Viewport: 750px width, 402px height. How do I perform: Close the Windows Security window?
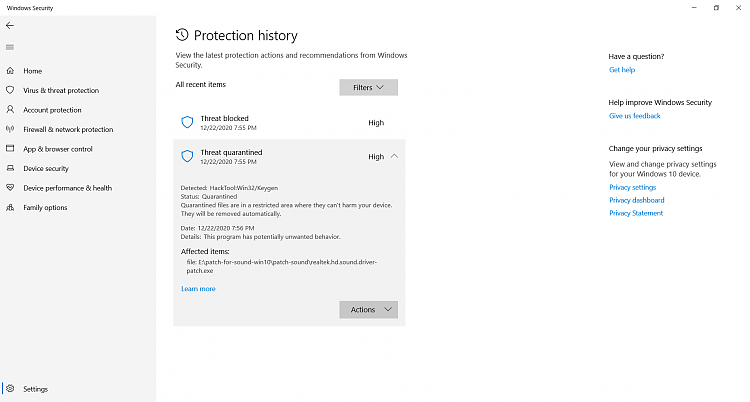tap(738, 8)
